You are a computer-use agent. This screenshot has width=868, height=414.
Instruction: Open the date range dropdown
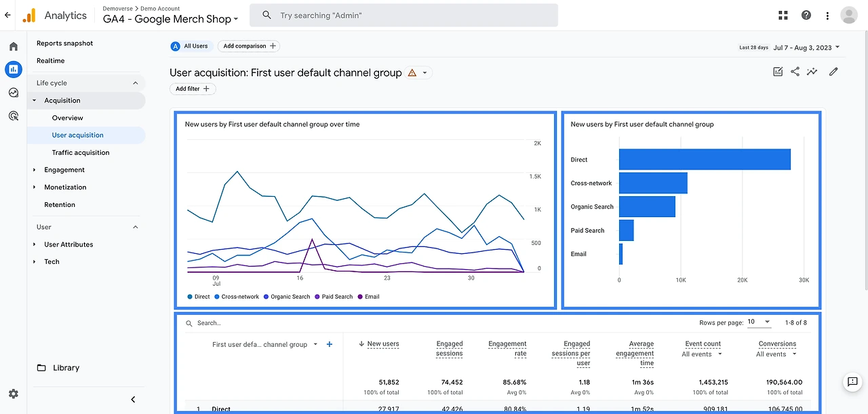(806, 48)
